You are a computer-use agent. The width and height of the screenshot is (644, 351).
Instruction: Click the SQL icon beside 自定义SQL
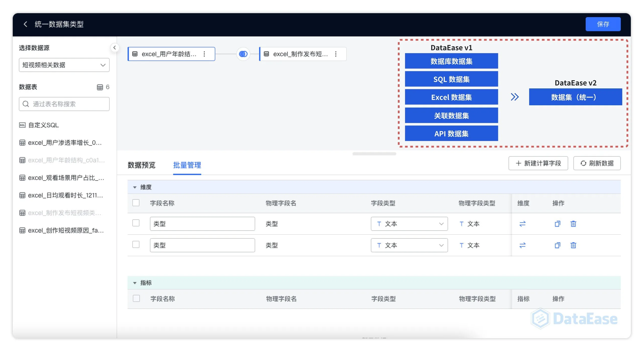(x=22, y=125)
